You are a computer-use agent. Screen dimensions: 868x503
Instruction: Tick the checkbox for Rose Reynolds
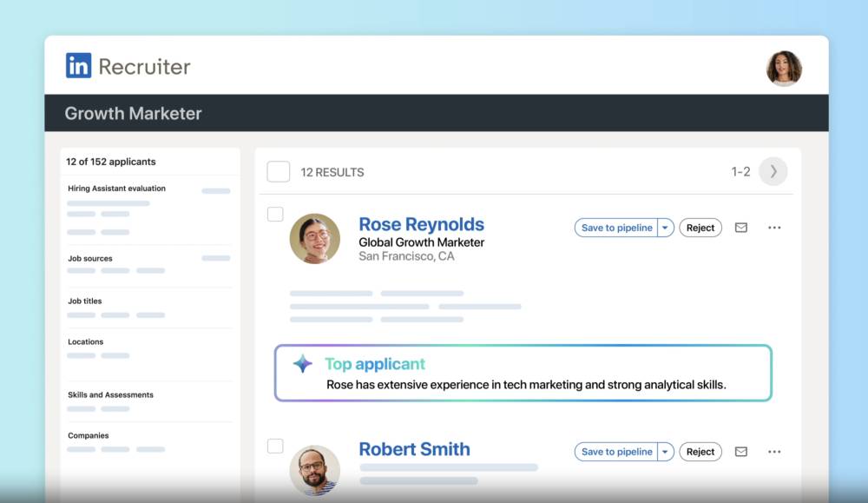click(x=275, y=215)
